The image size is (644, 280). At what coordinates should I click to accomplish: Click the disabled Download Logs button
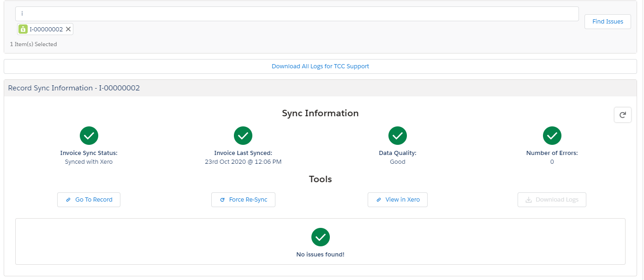click(x=552, y=199)
